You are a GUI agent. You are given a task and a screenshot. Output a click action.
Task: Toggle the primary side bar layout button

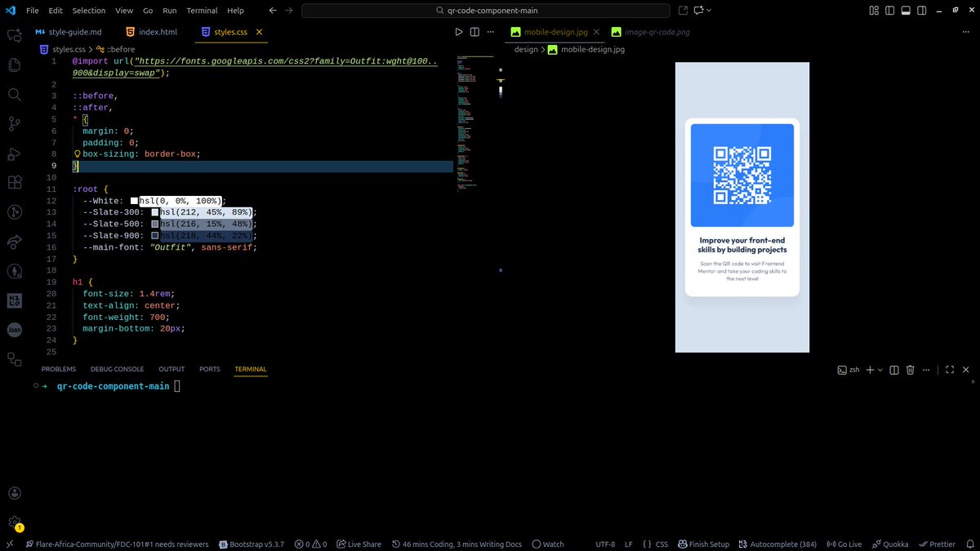(x=890, y=11)
